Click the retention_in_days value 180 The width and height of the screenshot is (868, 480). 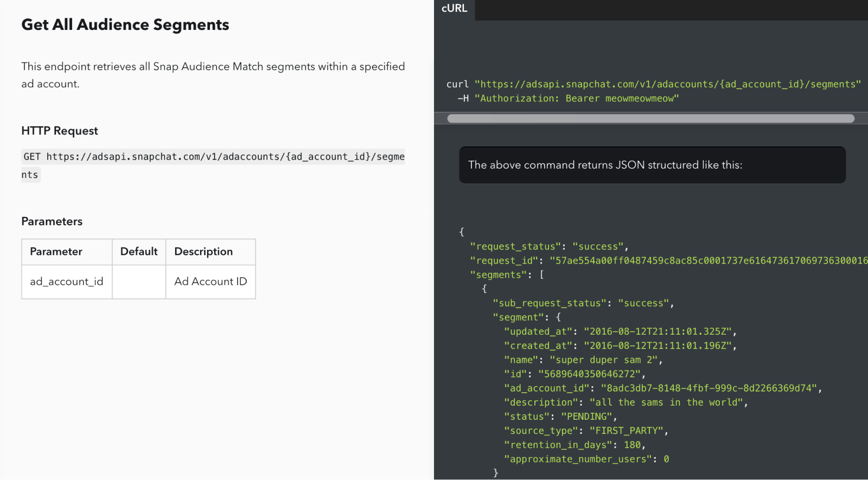(x=632, y=445)
